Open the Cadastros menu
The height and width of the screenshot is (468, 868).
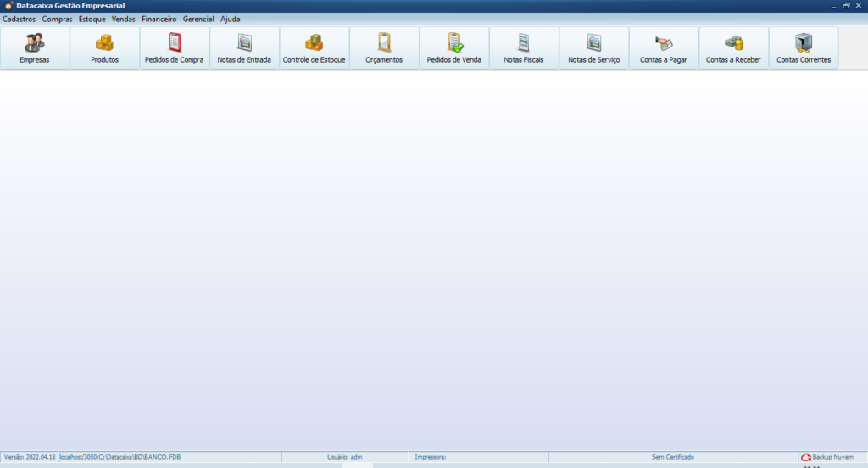point(19,19)
